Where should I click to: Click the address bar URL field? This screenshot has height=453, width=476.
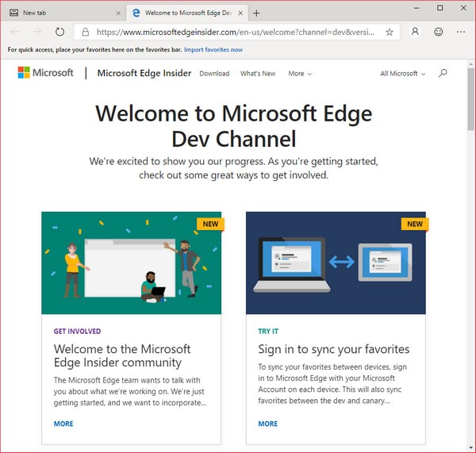click(x=238, y=33)
